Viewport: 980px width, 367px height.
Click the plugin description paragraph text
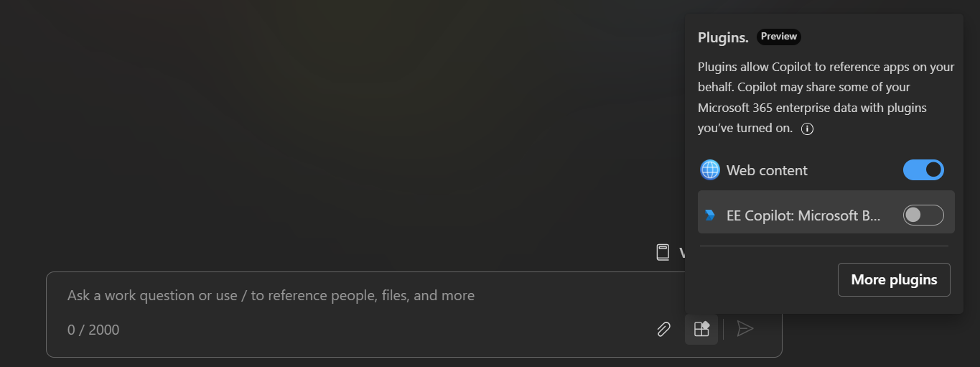(826, 88)
